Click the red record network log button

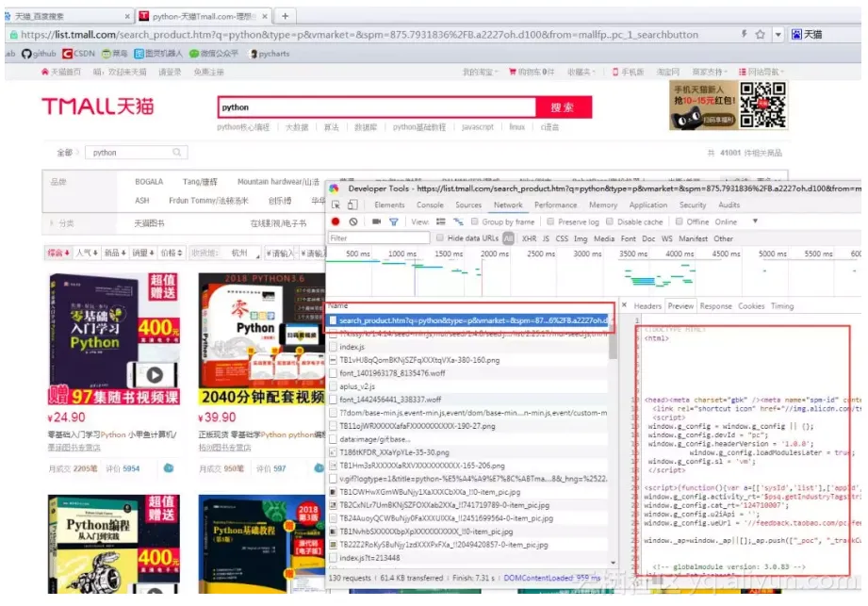coord(336,221)
